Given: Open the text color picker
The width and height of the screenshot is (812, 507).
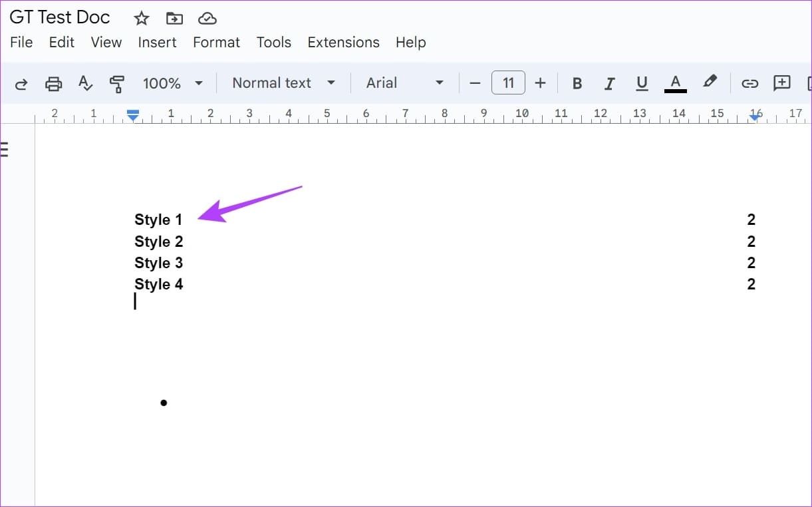Looking at the screenshot, I should coord(676,83).
